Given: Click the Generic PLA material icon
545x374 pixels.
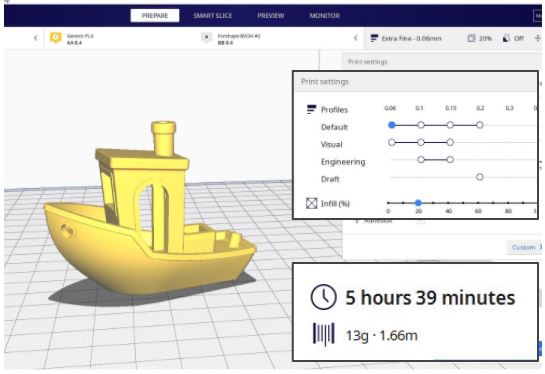Looking at the screenshot, I should [x=56, y=38].
